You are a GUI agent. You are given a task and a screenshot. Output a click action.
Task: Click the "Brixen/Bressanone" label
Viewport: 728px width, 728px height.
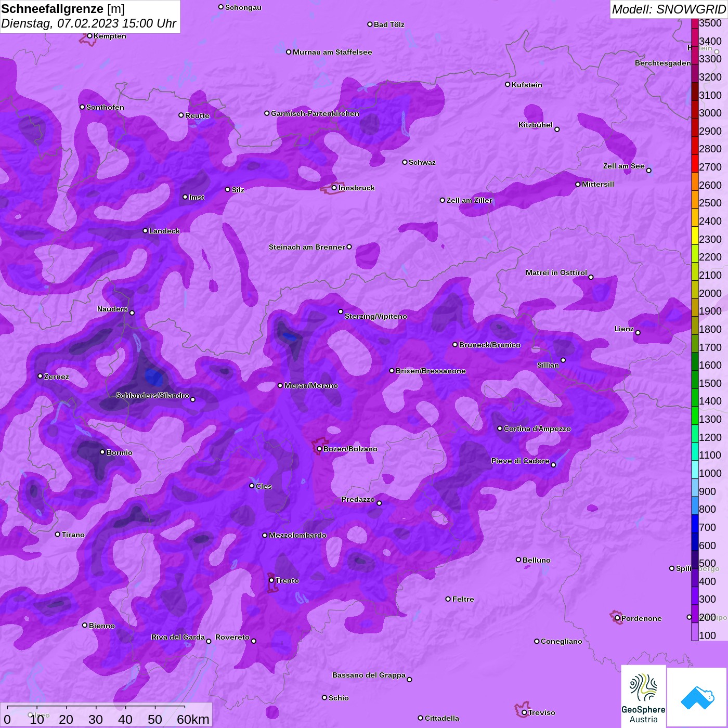(x=431, y=371)
